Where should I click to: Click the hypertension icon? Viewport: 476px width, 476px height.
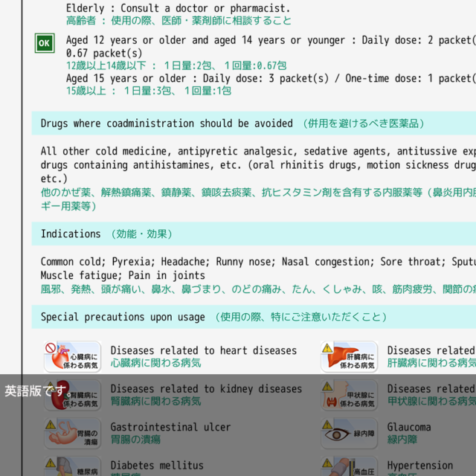[349, 467]
